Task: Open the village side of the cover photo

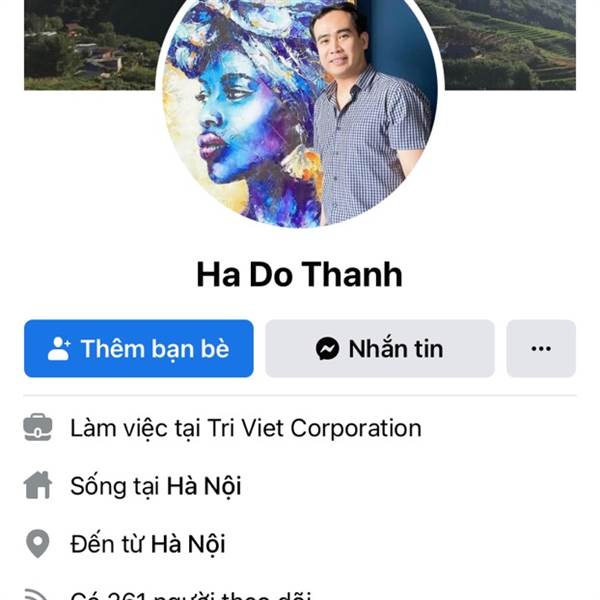Action: 90,45
